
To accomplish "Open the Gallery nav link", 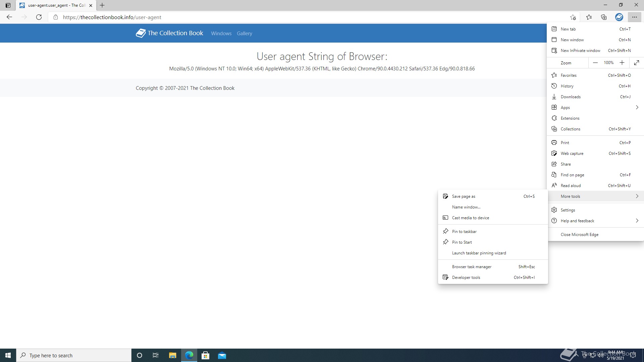I will [244, 34].
